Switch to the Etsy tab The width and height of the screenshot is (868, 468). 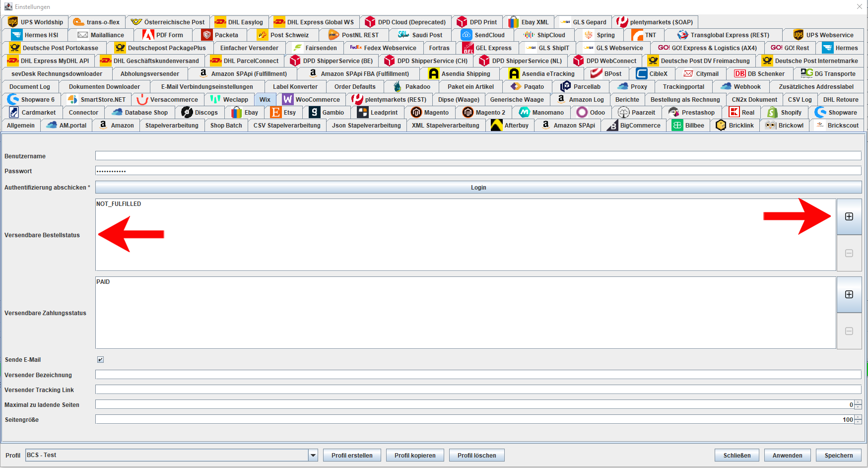click(x=283, y=112)
